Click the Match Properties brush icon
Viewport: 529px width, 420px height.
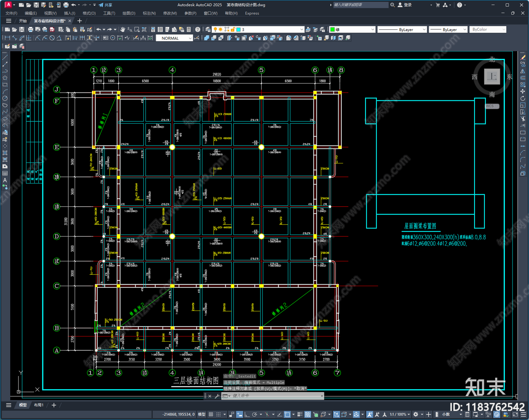pyautogui.click(x=90, y=29)
